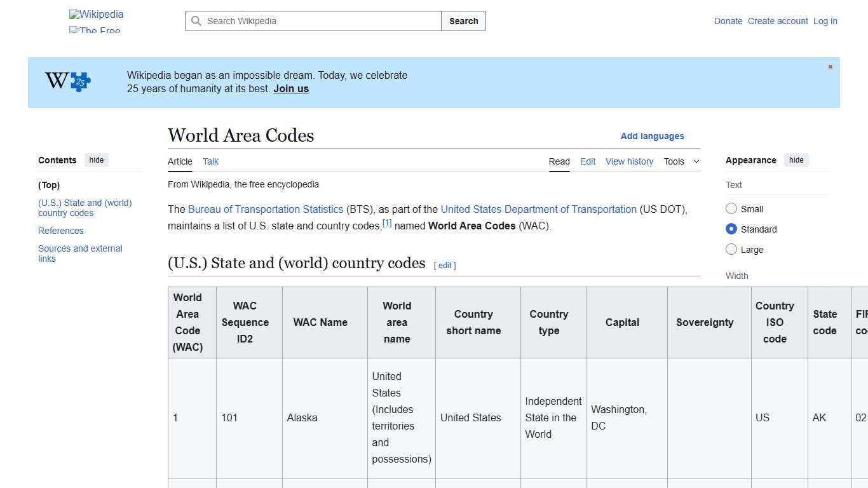Click the Wikipedia logo
This screenshot has width=868, height=488.
(95, 14)
